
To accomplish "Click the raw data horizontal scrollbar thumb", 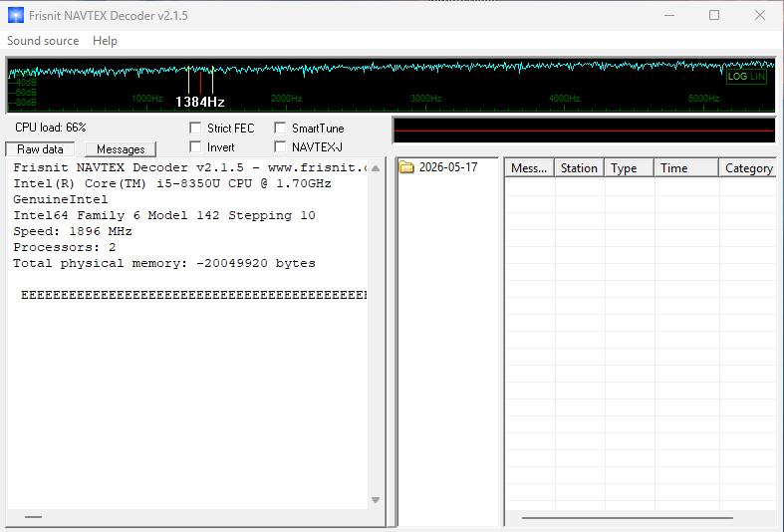I will pyautogui.click(x=34, y=517).
